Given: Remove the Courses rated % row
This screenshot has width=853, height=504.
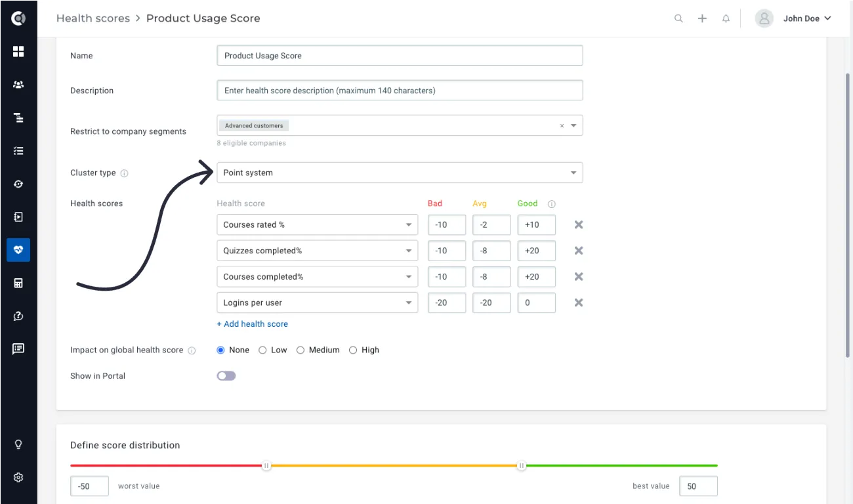Looking at the screenshot, I should 579,224.
